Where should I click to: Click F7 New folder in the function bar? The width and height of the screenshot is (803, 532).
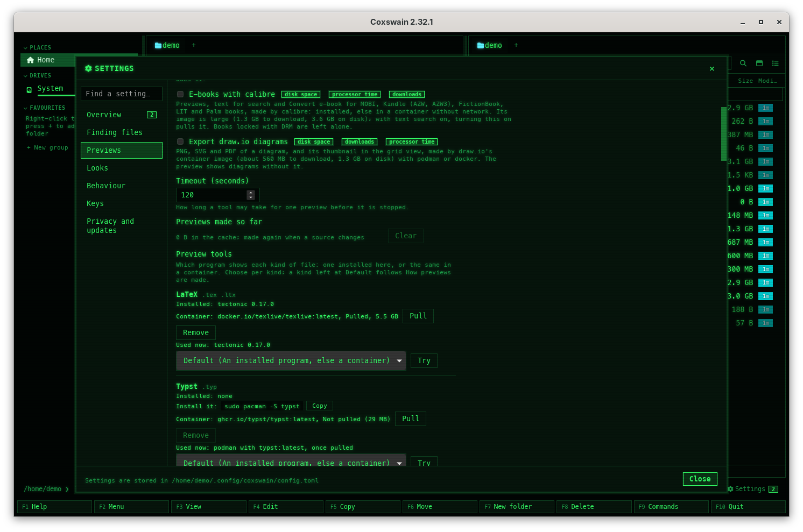[x=517, y=507]
